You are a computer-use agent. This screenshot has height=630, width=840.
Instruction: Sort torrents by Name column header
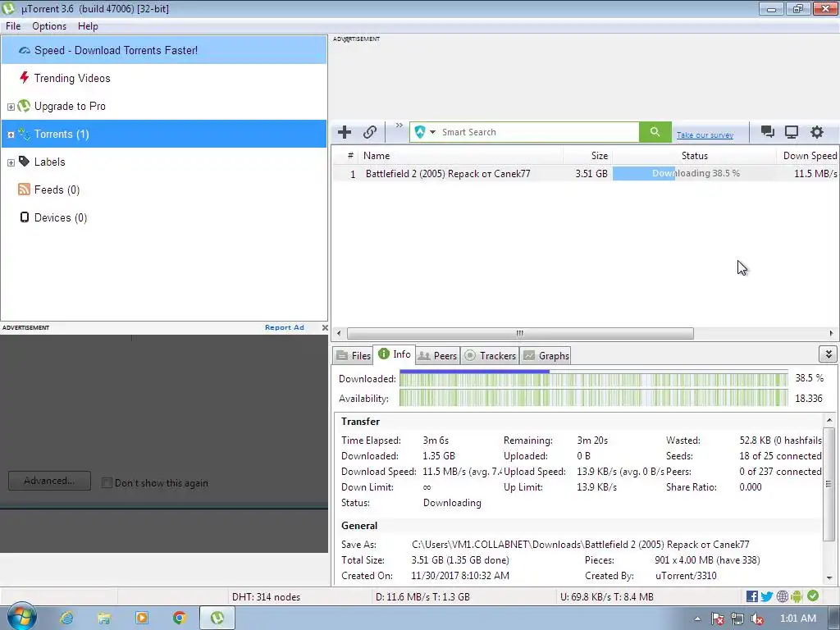coord(461,156)
